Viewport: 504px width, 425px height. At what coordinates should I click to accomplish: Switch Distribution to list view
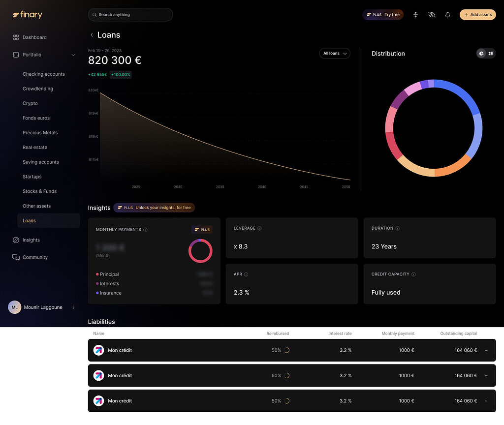[489, 54]
